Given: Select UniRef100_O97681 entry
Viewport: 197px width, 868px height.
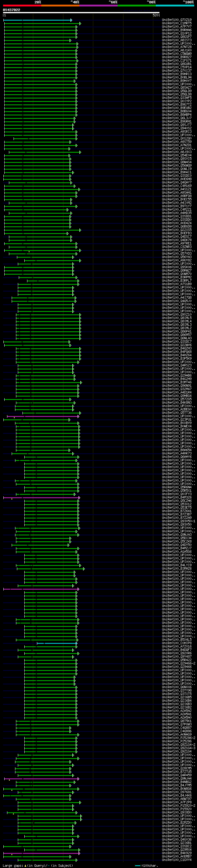Looking at the screenshot, I should [x=177, y=793].
